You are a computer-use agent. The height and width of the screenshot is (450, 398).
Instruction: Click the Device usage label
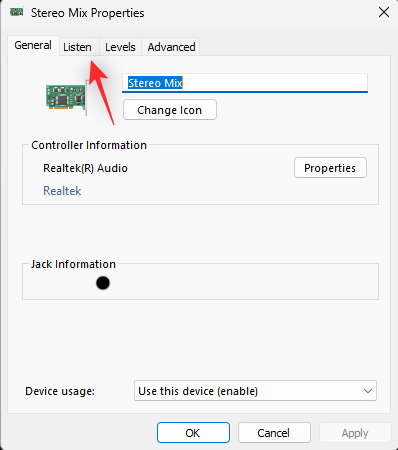point(60,391)
